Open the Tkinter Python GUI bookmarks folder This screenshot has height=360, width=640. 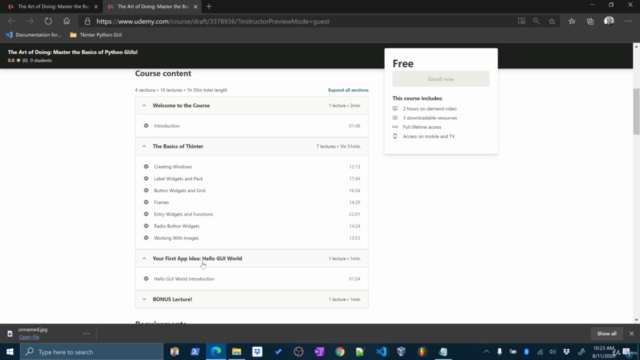click(x=96, y=35)
